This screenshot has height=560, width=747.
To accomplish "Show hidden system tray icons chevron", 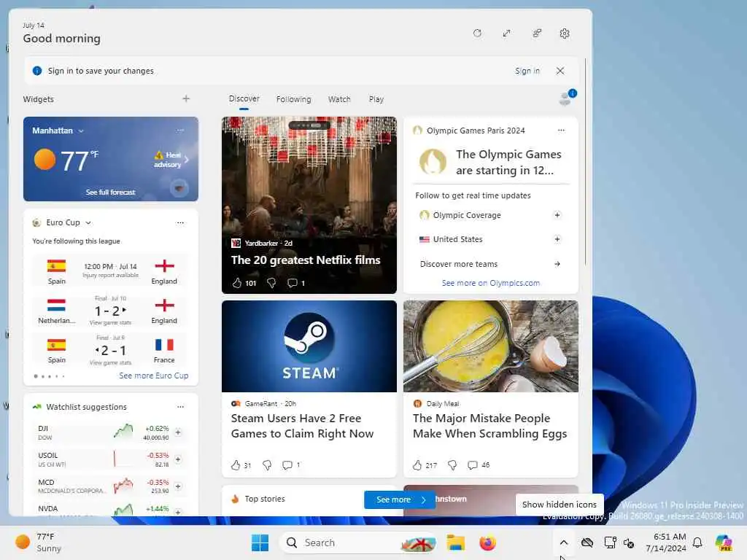I will click(x=564, y=542).
